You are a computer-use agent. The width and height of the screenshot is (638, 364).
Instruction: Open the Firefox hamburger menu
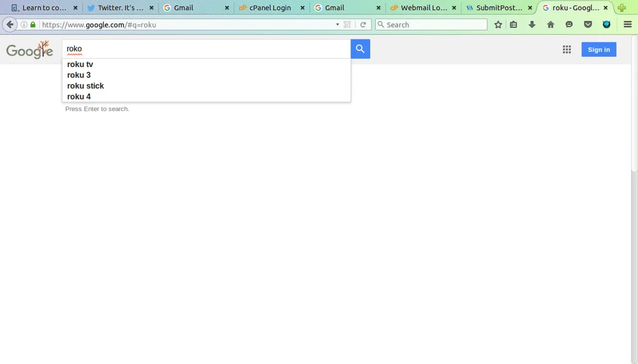pos(628,24)
